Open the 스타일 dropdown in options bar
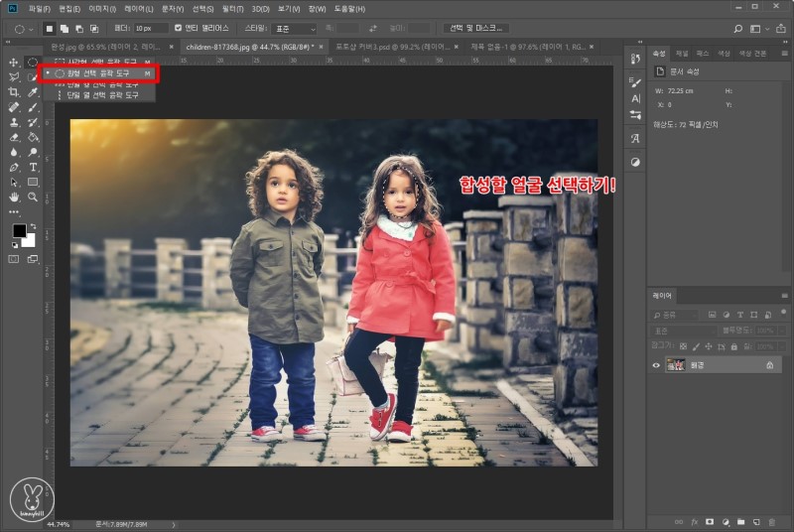The width and height of the screenshot is (794, 532). click(294, 28)
